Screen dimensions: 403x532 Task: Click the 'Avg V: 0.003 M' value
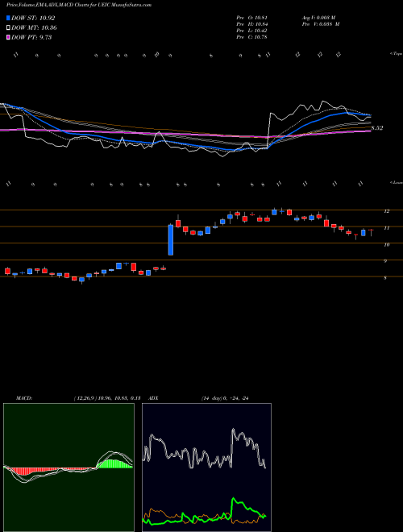coord(321,18)
